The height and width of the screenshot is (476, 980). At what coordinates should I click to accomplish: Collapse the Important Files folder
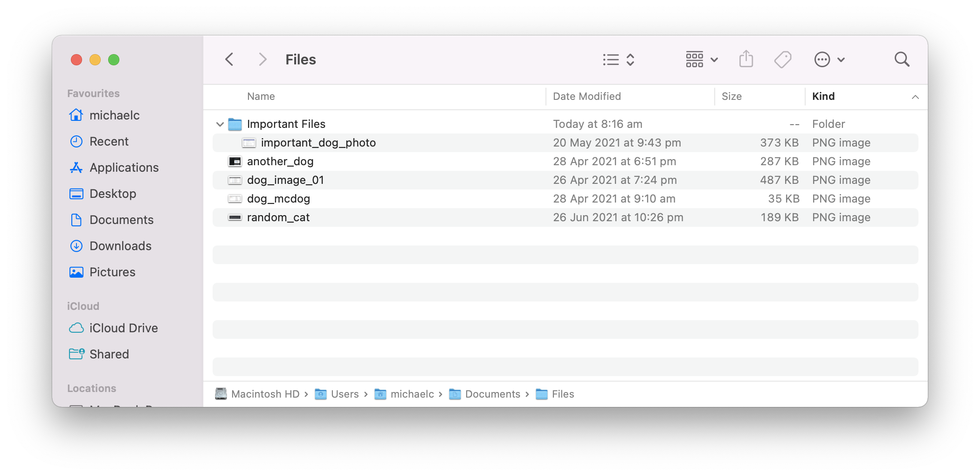(220, 124)
